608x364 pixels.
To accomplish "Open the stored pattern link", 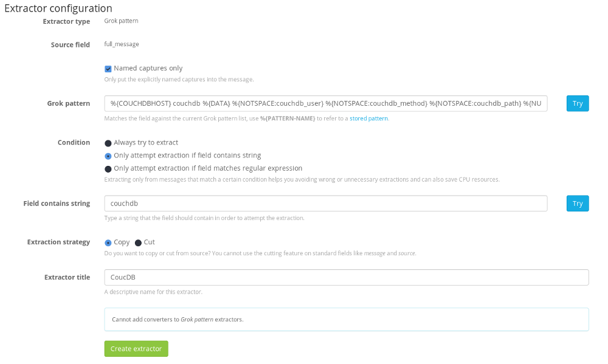I will point(368,118).
